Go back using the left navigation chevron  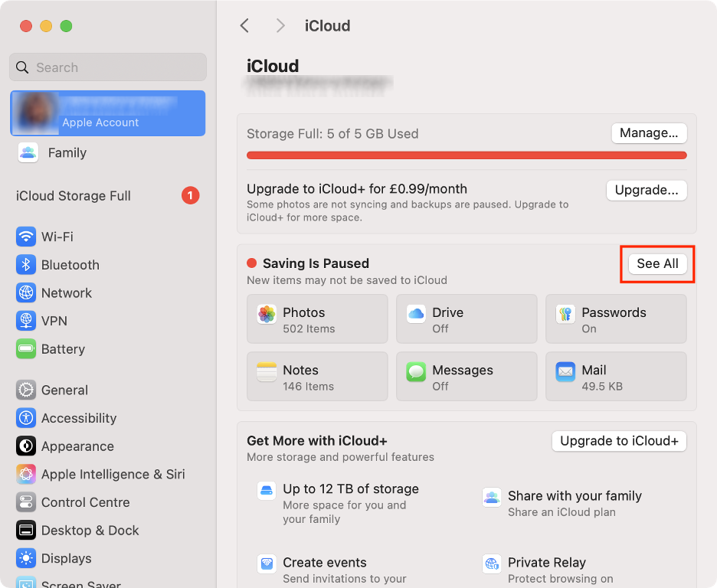(x=244, y=25)
